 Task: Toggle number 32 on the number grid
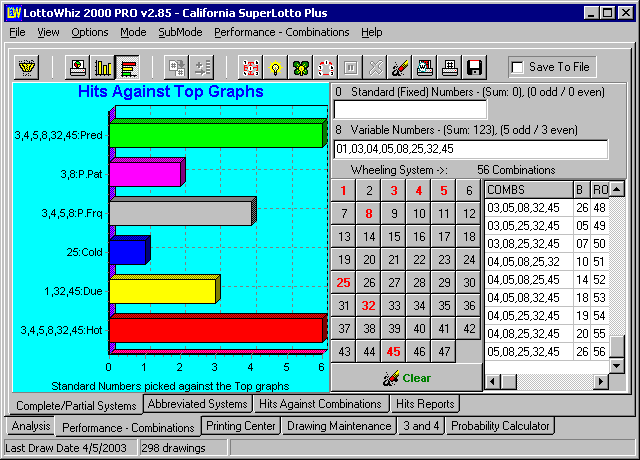(369, 305)
